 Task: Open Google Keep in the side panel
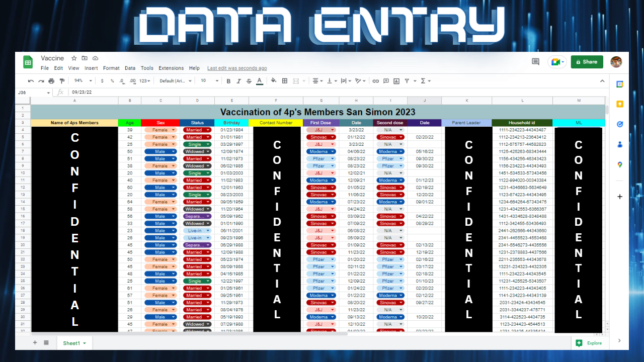tap(620, 104)
